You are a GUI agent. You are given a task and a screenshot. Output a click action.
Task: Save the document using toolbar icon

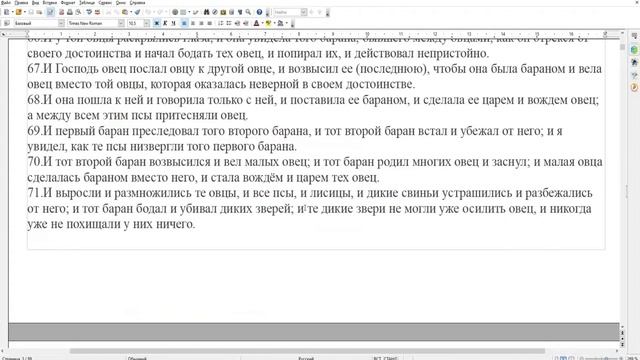coord(31,12)
